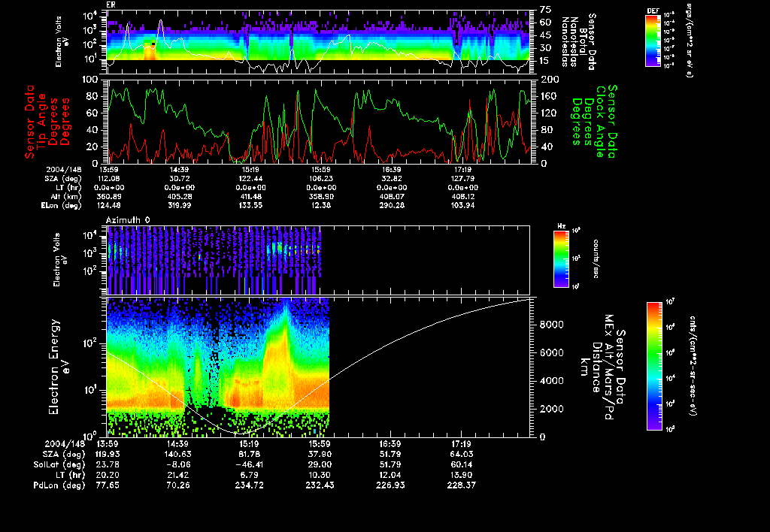
Task: Click the 75 nanotesla tick label
Action: [546, 10]
